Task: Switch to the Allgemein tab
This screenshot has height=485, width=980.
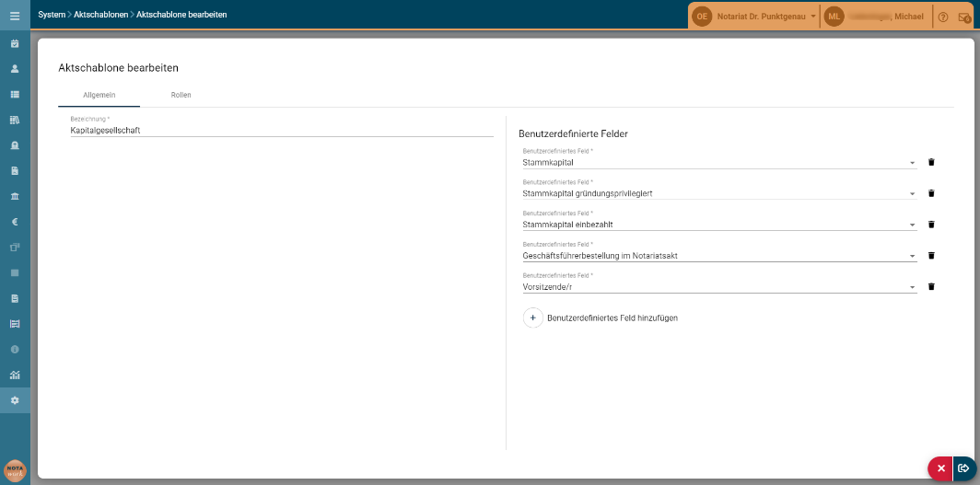Action: tap(99, 95)
